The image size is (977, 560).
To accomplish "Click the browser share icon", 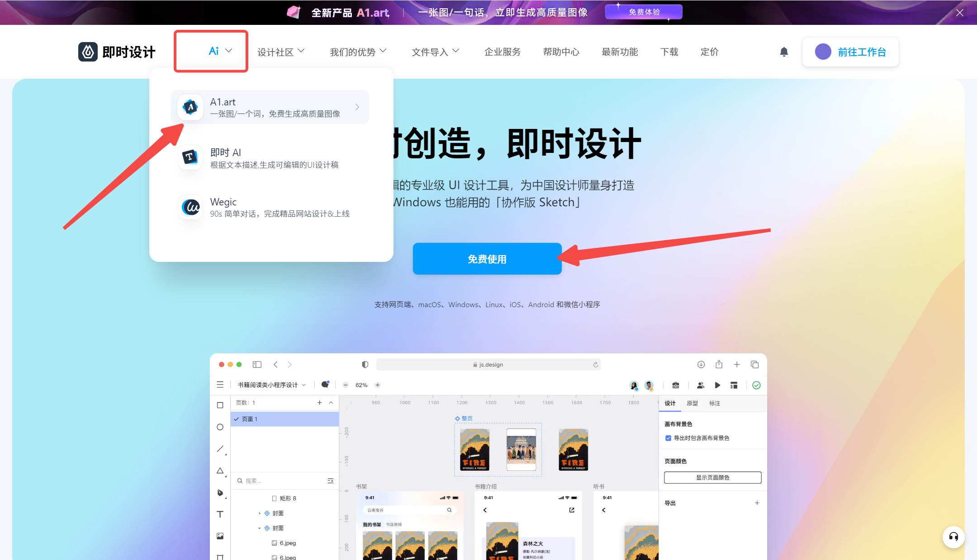I will [719, 365].
